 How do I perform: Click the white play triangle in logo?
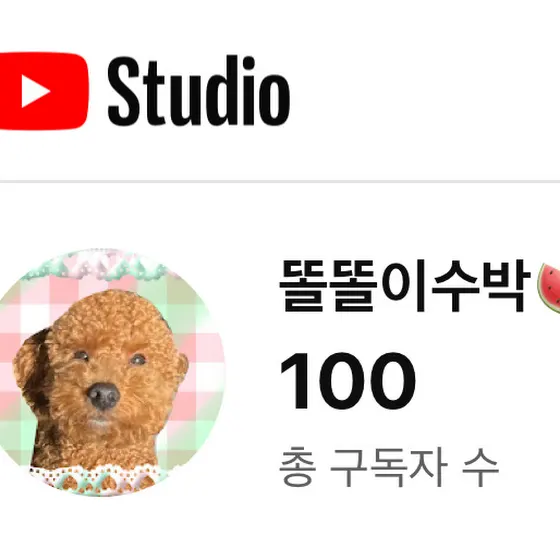point(35,91)
